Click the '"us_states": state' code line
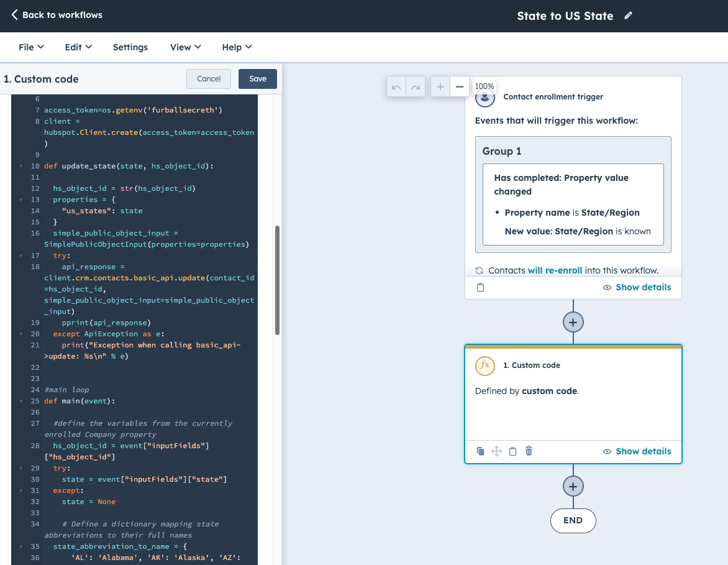This screenshot has width=728, height=565. click(x=102, y=211)
